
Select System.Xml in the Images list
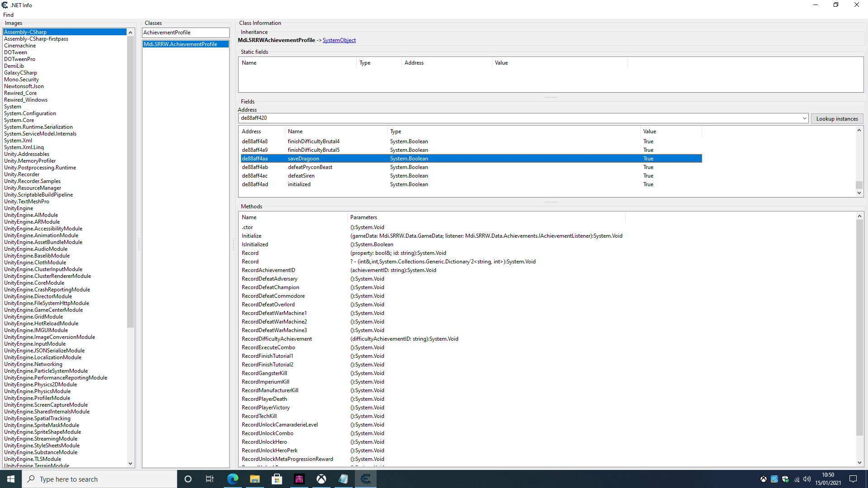point(18,140)
